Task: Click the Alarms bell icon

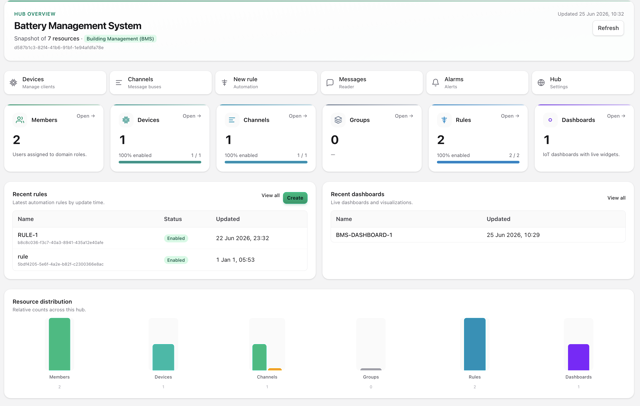Action: coord(436,82)
